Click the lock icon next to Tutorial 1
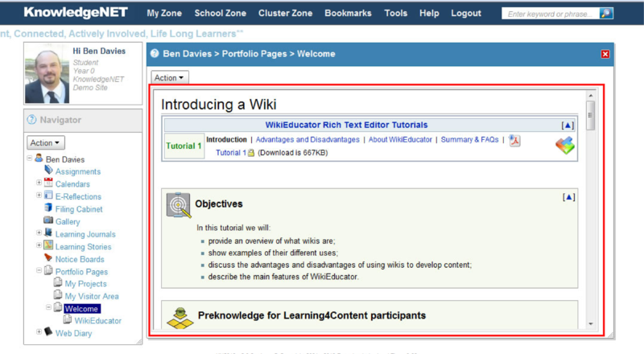This screenshot has width=644, height=354. [x=251, y=153]
